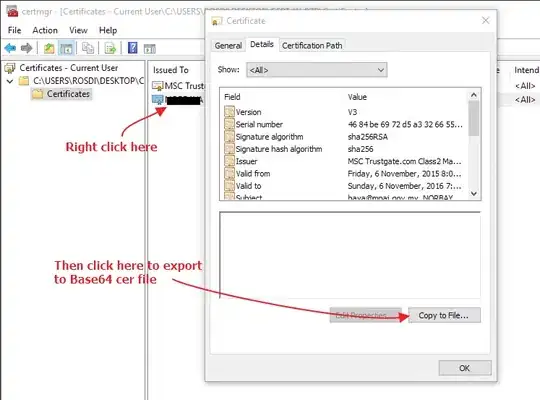Open the Action menu
The image size is (540, 400).
(45, 30)
